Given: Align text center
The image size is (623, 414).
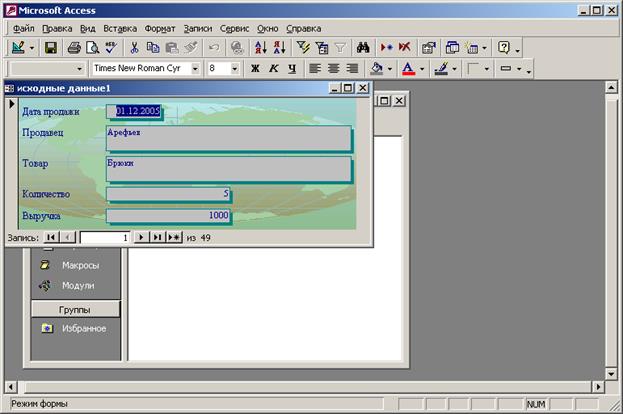Looking at the screenshot, I should click(334, 69).
